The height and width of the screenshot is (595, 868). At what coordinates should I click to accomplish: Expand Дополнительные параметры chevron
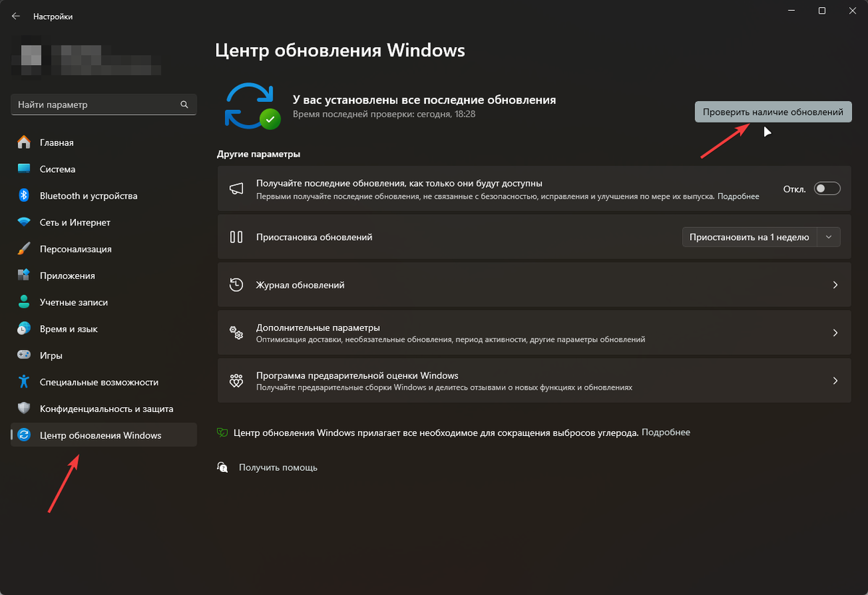coord(835,333)
